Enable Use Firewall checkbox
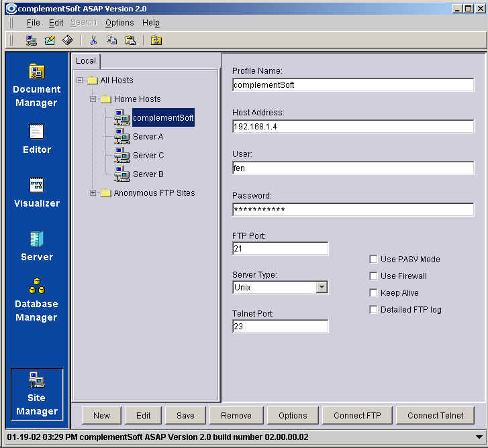 tap(373, 276)
